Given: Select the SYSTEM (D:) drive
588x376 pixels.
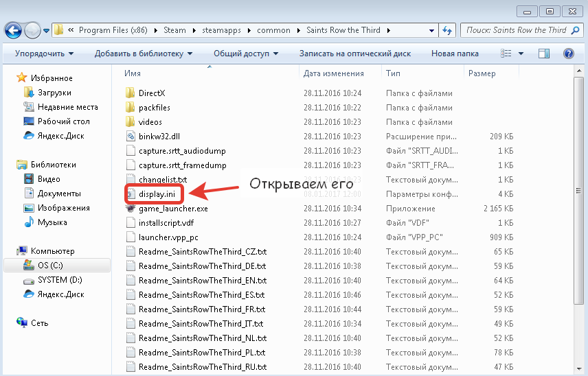Looking at the screenshot, I should tap(52, 280).
